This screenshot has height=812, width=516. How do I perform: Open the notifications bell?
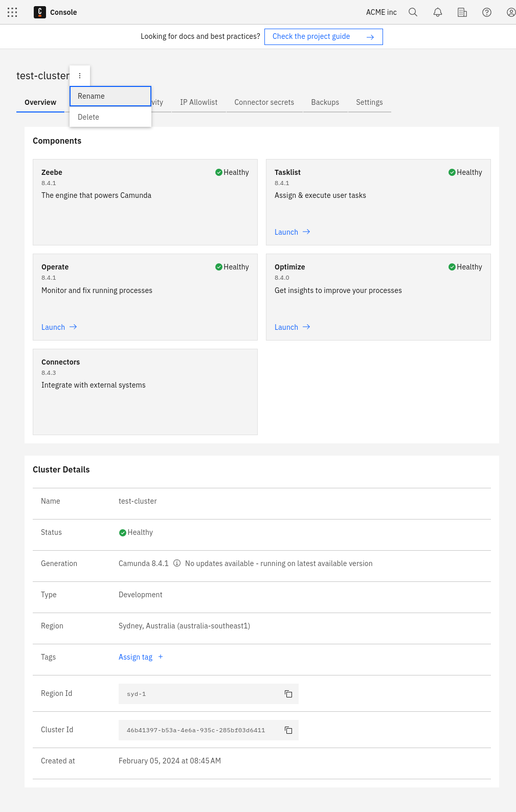[438, 12]
